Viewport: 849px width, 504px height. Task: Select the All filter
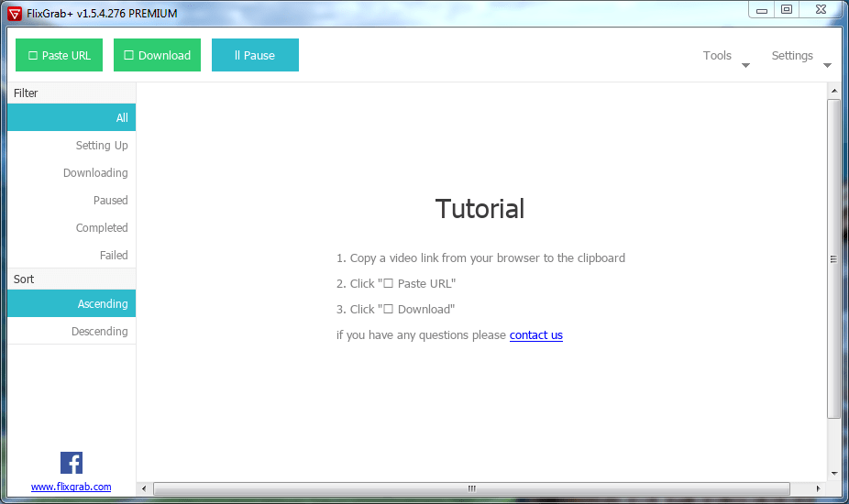click(x=72, y=117)
